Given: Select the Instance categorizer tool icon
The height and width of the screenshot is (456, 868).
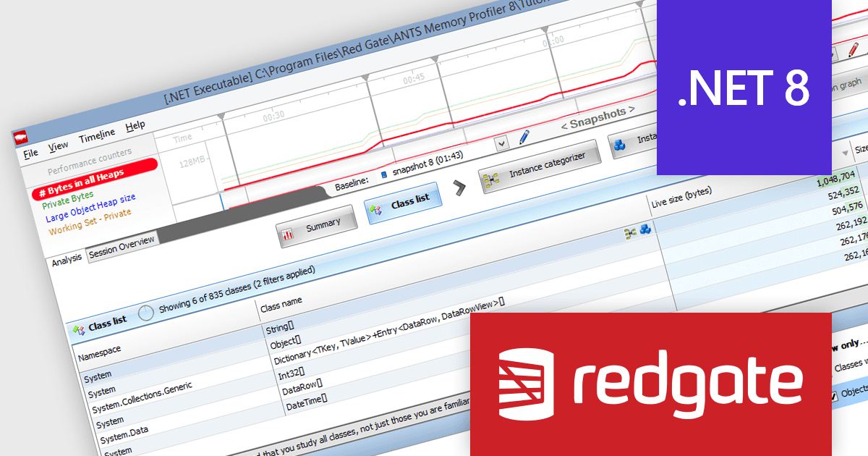Looking at the screenshot, I should click(x=490, y=180).
